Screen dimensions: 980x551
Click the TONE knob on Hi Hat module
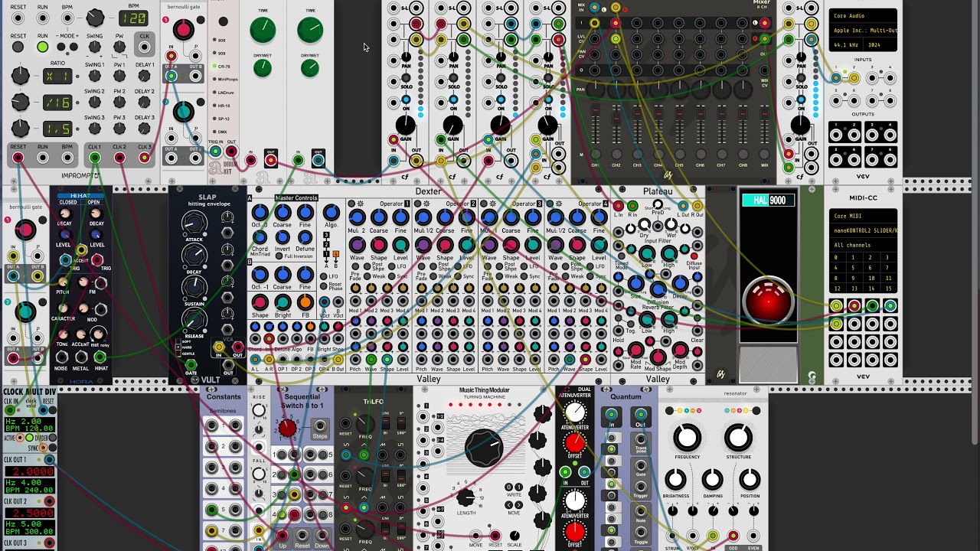coord(62,334)
